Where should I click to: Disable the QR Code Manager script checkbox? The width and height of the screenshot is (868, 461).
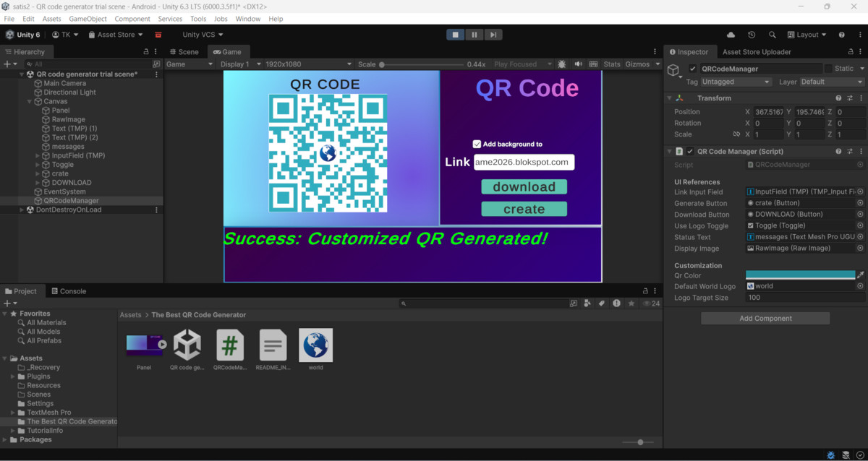pos(690,152)
